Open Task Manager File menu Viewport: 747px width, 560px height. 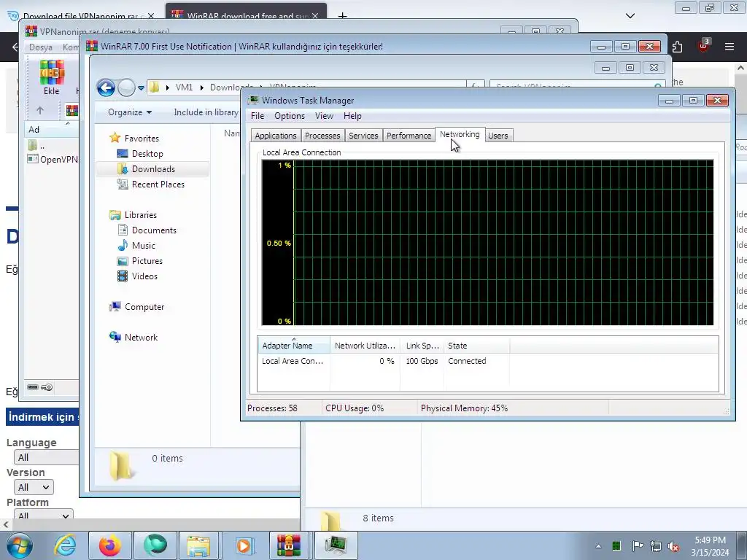pos(258,116)
